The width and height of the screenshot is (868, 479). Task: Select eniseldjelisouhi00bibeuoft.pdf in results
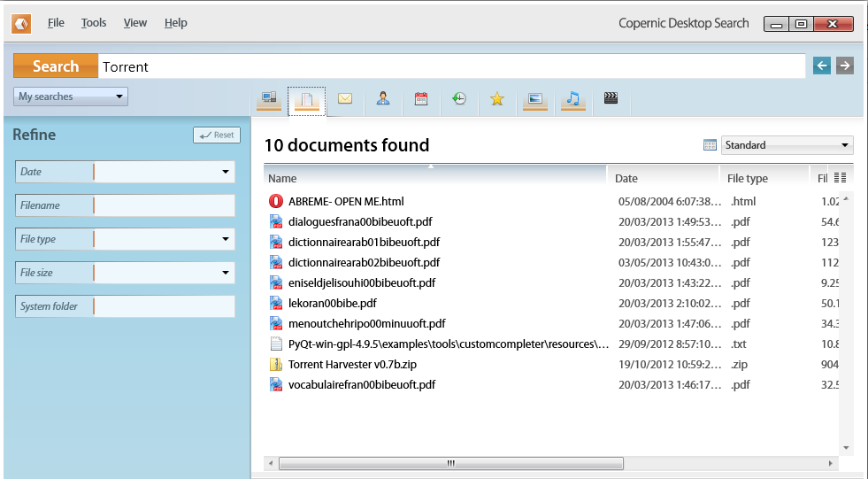pos(362,283)
